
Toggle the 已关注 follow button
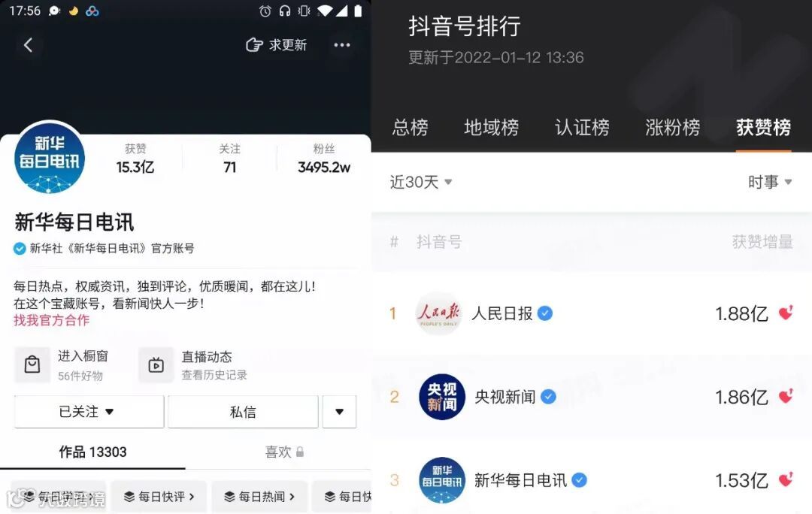pyautogui.click(x=89, y=412)
